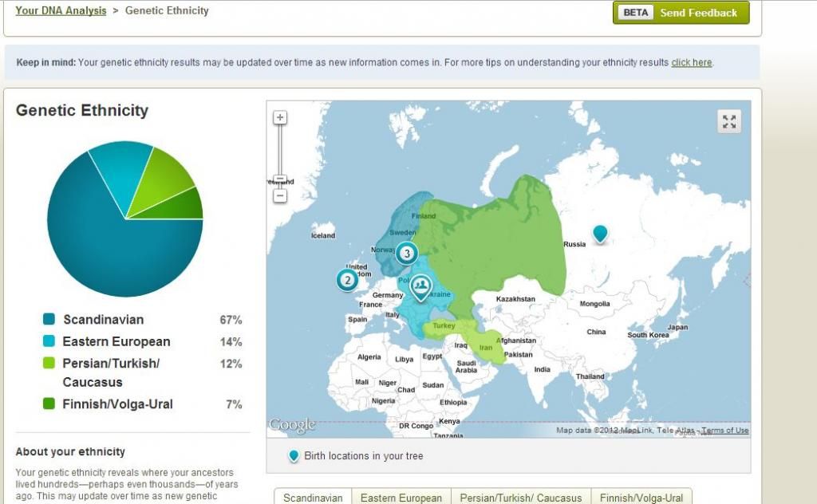Screen dimensions: 817x504
Task: Click the map cluster marker labeled 3
Action: 407,254
